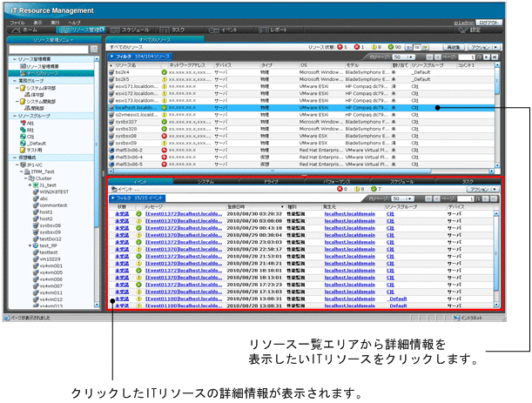Screen dimensions: 532x403
Task: Open the ホーム home tab
Action: click(x=30, y=30)
